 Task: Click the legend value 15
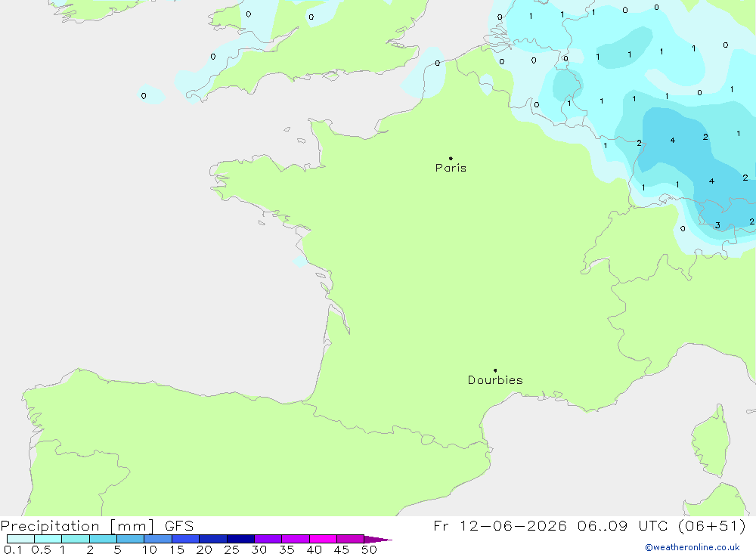177,549
